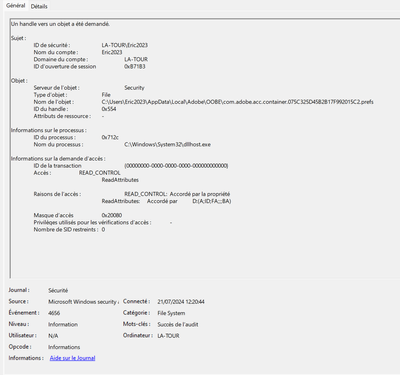Click the account domain value LA-TOUR
This screenshot has width=400, height=375.
pos(136,59)
